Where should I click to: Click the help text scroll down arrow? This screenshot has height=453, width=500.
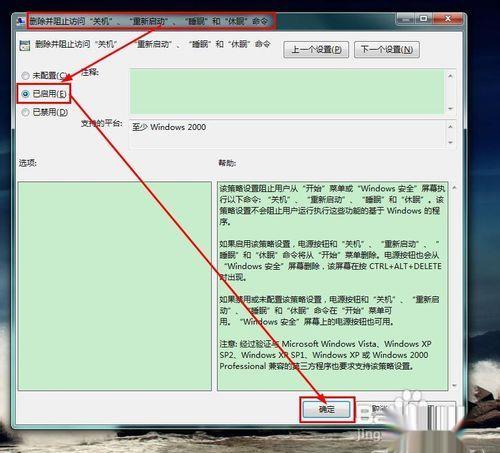[454, 386]
